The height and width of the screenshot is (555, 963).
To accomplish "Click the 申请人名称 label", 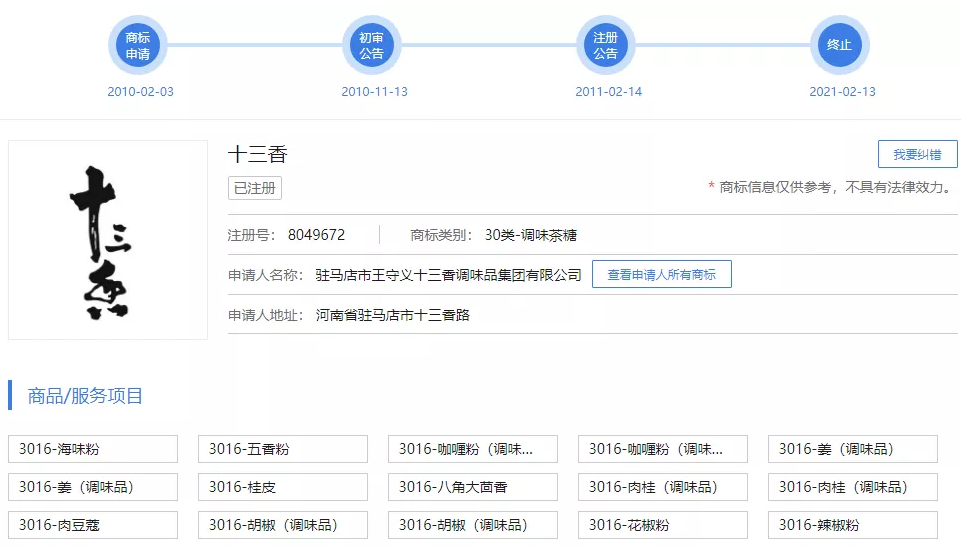I will coord(265,275).
